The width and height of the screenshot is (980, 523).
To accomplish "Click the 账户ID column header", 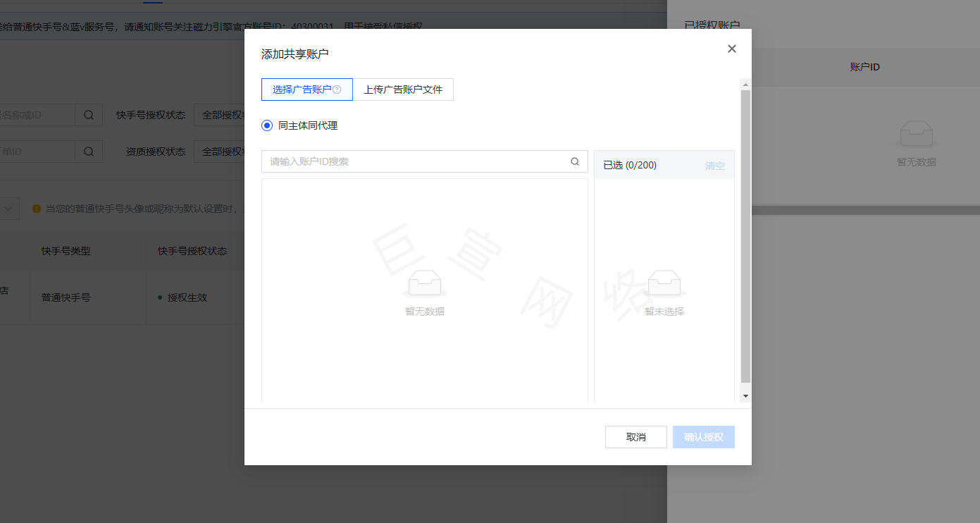I will (x=864, y=67).
